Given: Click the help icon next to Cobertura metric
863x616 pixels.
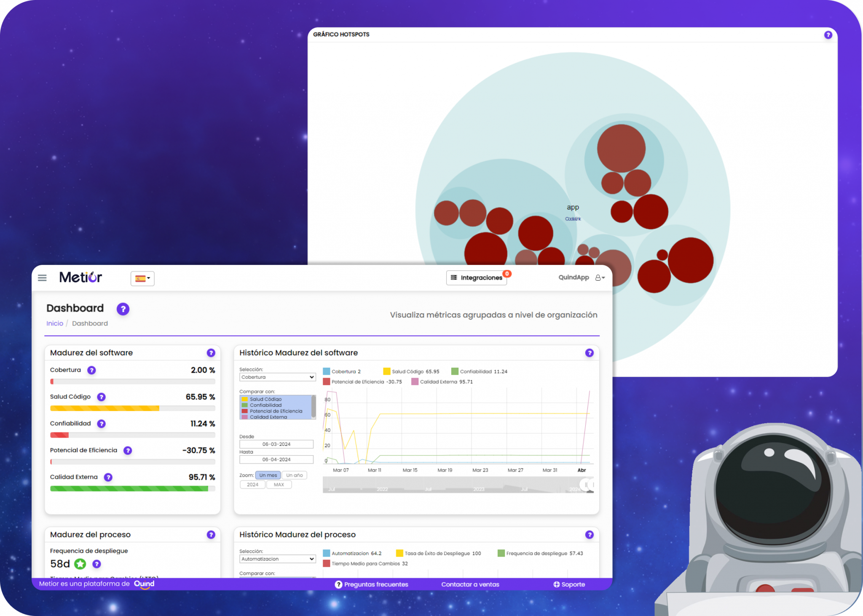Looking at the screenshot, I should 91,370.
